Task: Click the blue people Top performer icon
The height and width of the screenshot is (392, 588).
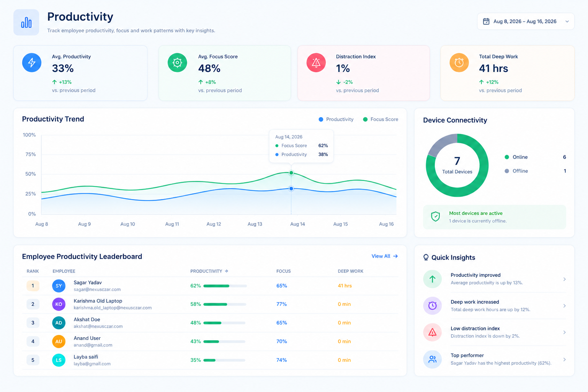Action: tap(433, 359)
